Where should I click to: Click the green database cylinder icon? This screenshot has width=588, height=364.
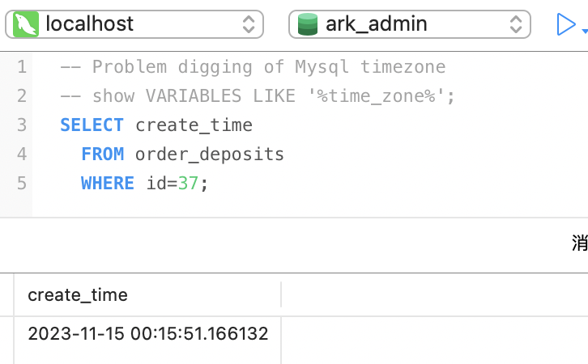pyautogui.click(x=308, y=24)
